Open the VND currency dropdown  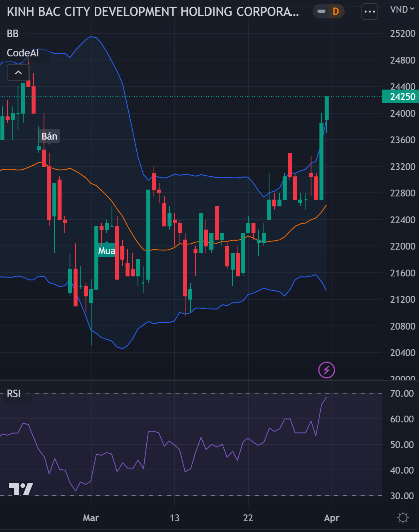(x=402, y=9)
